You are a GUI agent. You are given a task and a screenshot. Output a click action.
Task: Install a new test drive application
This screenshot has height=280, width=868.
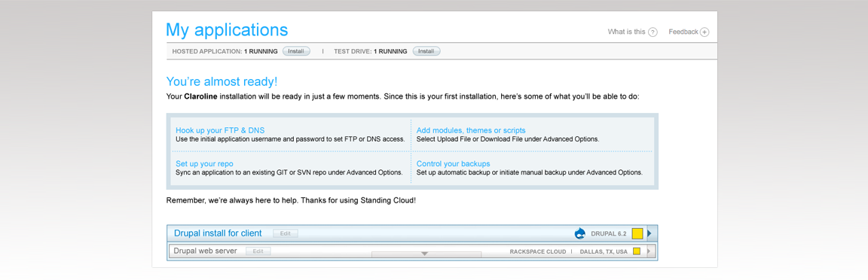[426, 51]
